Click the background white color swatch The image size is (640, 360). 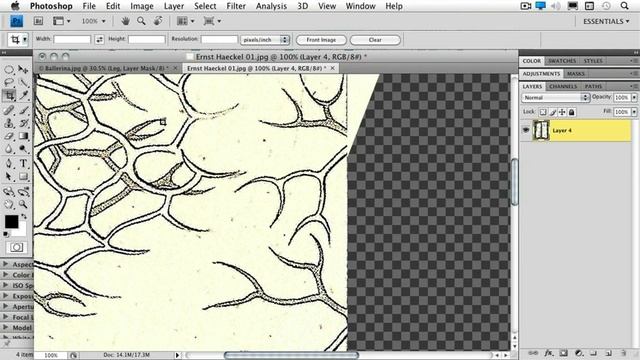[x=22, y=231]
